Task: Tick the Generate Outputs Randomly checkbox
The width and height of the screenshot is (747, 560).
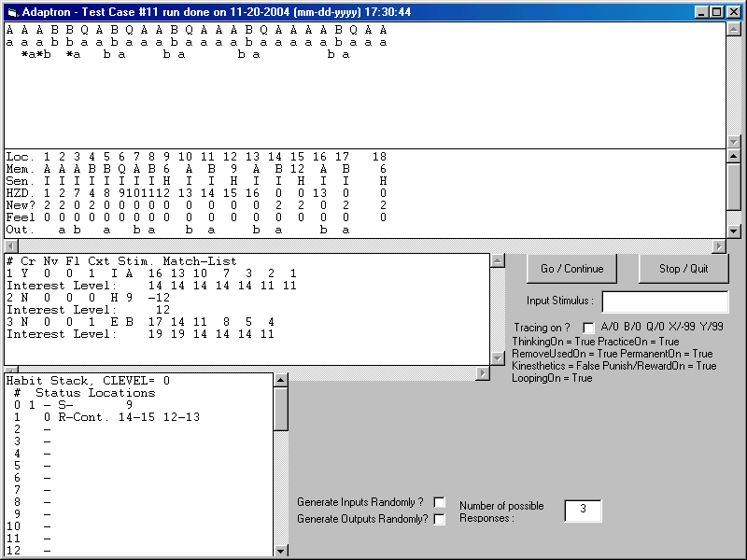Action: coord(439,519)
